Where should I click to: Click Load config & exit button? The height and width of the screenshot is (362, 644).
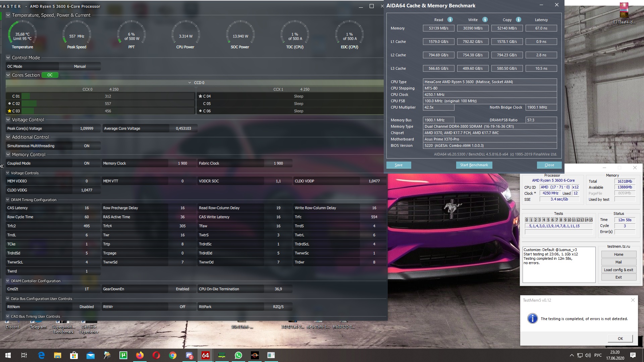click(618, 270)
